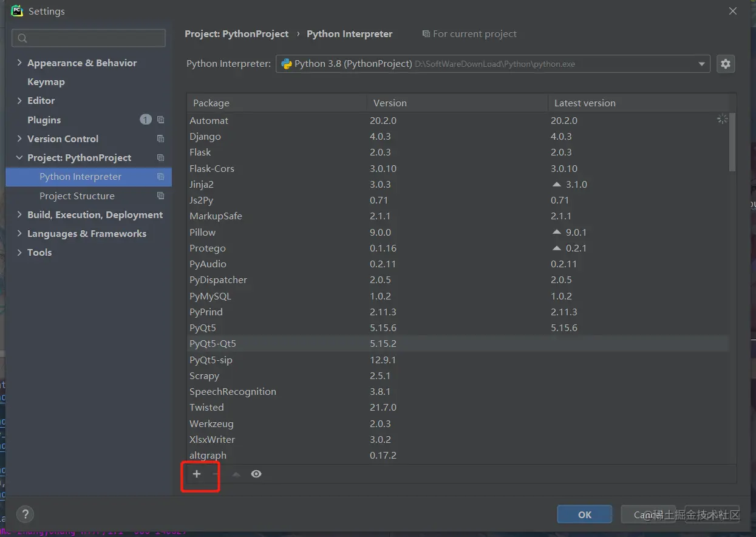Select the MarkupSafe package row
Image resolution: width=756 pixels, height=537 pixels.
point(458,216)
